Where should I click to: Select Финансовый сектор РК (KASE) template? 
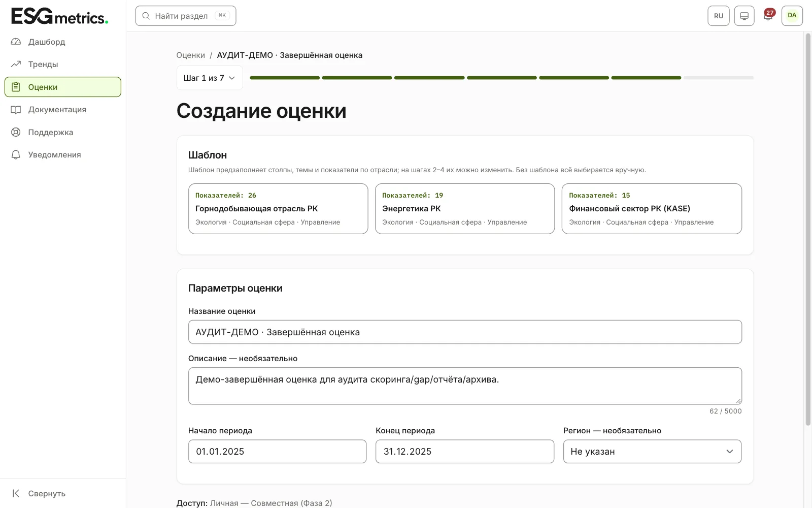pyautogui.click(x=652, y=209)
